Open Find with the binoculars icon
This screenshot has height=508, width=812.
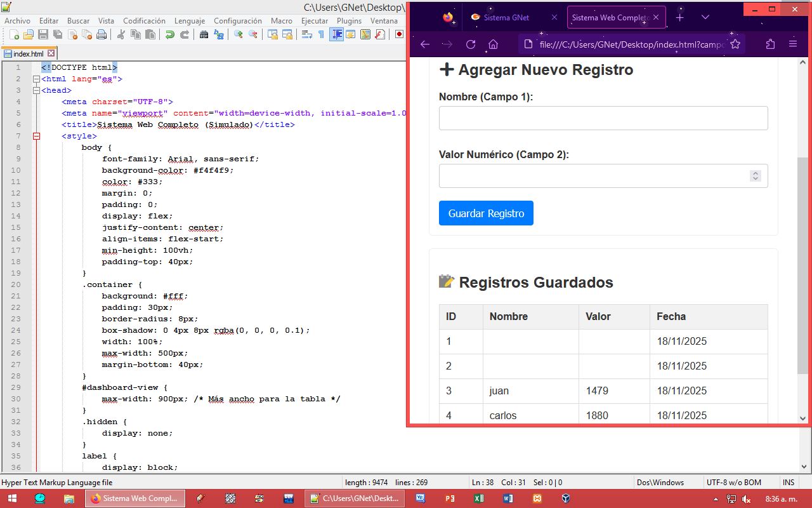(x=204, y=34)
